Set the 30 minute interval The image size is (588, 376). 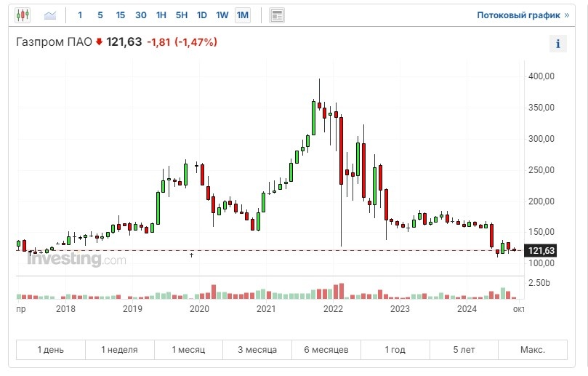click(140, 15)
